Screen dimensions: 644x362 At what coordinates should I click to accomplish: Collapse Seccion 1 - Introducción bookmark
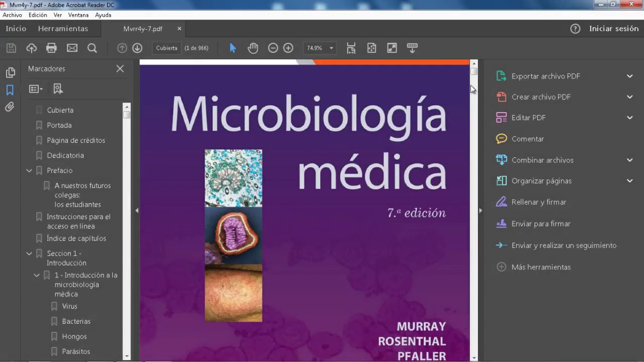tap(29, 253)
